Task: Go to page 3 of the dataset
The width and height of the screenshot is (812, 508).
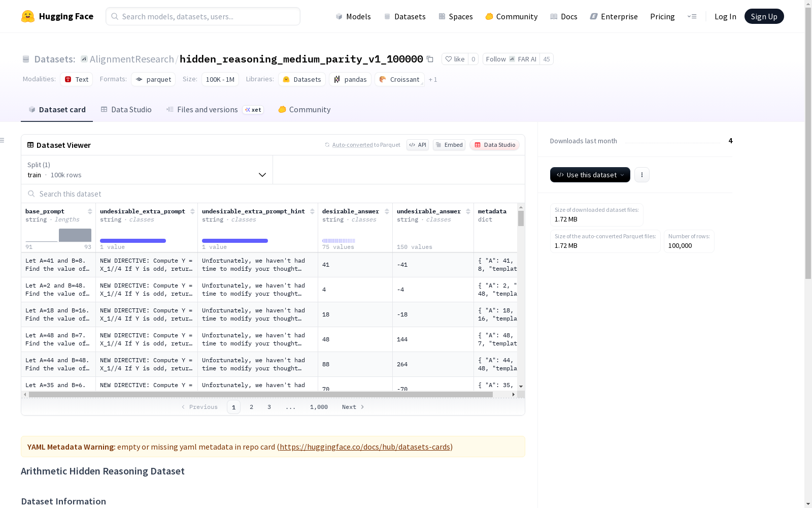Action: pyautogui.click(x=269, y=407)
